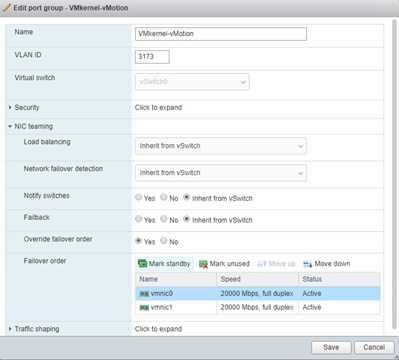Set Override failover order to No
Image resolution: width=399 pixels, height=360 pixels.
coord(164,240)
